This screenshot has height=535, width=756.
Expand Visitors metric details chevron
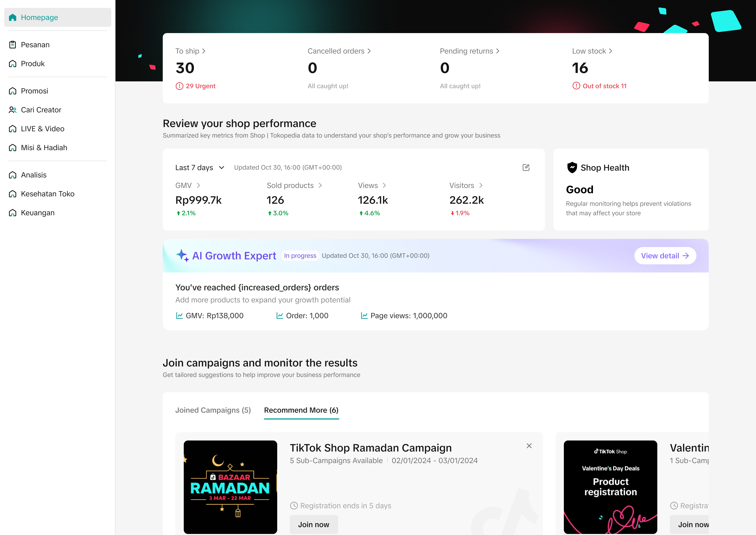coord(481,186)
